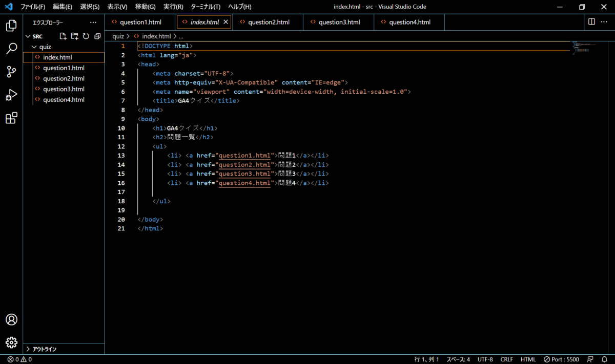
Task: Click line number 10 in the gutter
Action: coord(121,128)
